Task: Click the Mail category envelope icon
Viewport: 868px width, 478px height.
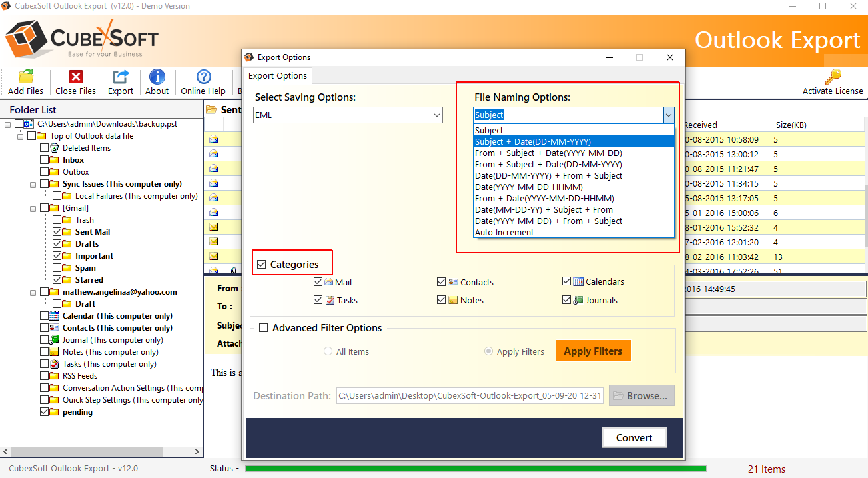Action: point(328,282)
